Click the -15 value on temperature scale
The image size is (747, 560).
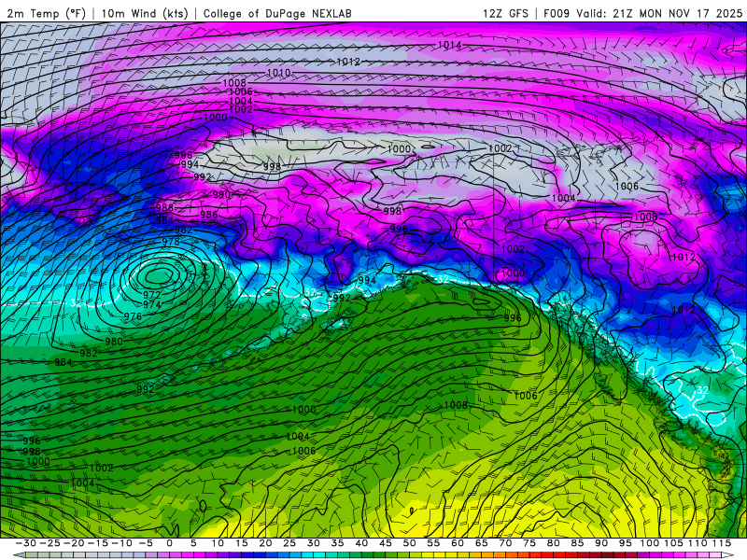[98, 543]
